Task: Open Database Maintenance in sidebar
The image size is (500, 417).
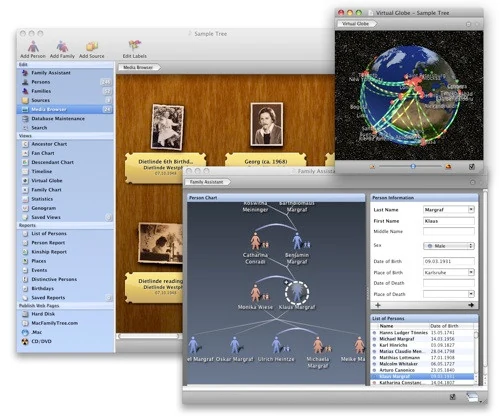Action: click(x=65, y=119)
